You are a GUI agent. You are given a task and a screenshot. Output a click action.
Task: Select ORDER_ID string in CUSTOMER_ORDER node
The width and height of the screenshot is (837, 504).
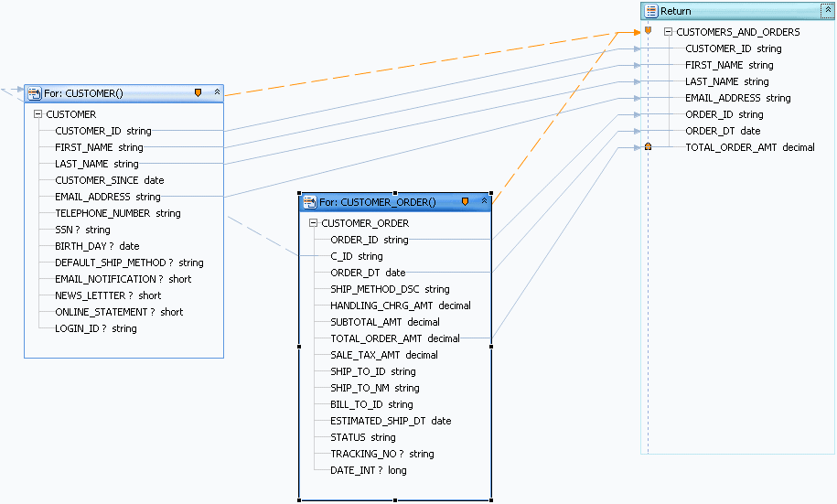tap(370, 241)
